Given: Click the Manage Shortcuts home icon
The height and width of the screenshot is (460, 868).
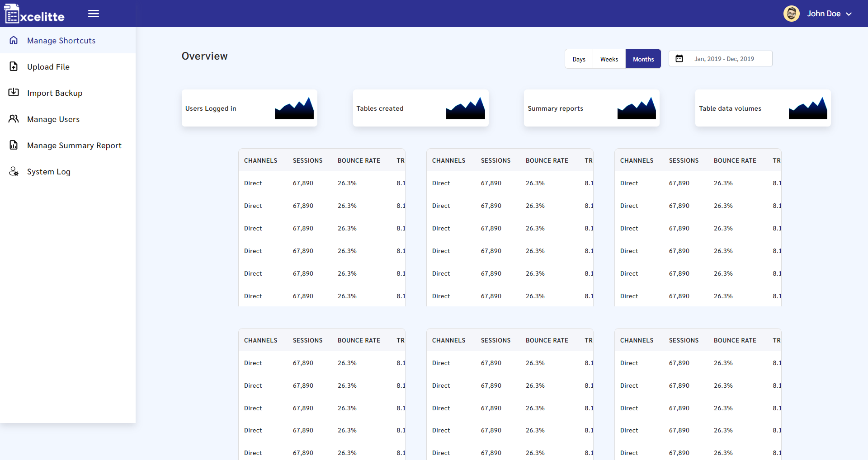Looking at the screenshot, I should pyautogui.click(x=14, y=40).
